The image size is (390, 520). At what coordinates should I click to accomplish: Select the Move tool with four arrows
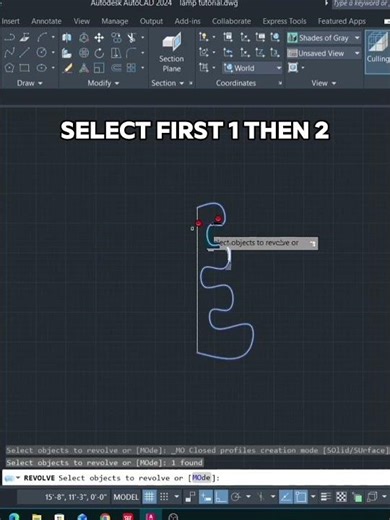click(x=99, y=37)
